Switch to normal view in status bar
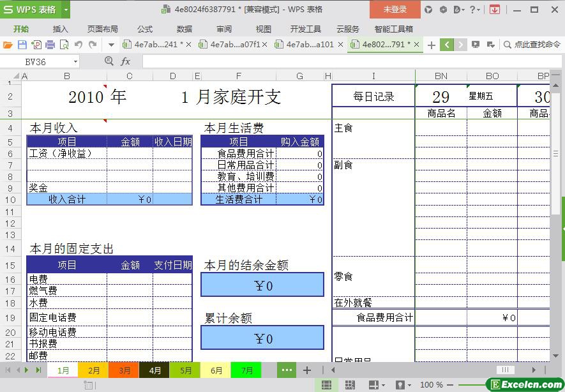Viewport: 565px width, 392px height. pyautogui.click(x=326, y=385)
